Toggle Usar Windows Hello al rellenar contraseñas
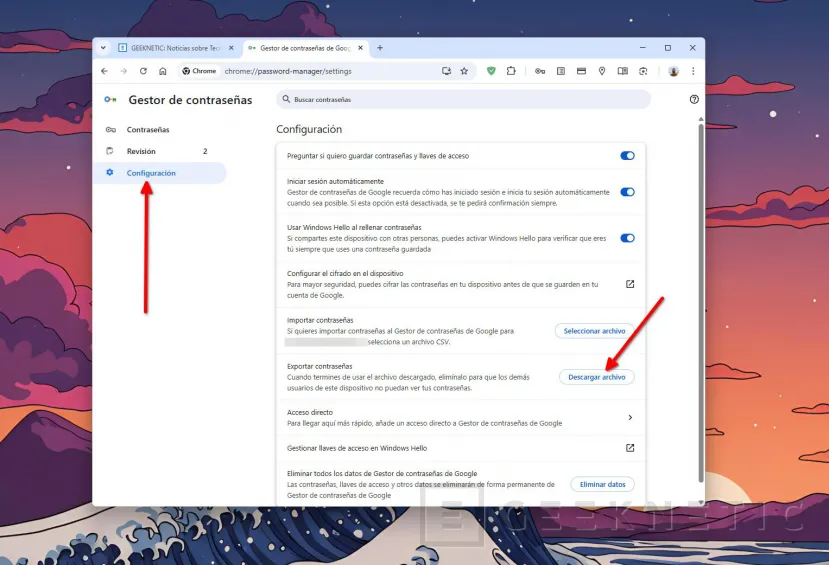Screen dimensions: 829x565 pyautogui.click(x=628, y=238)
